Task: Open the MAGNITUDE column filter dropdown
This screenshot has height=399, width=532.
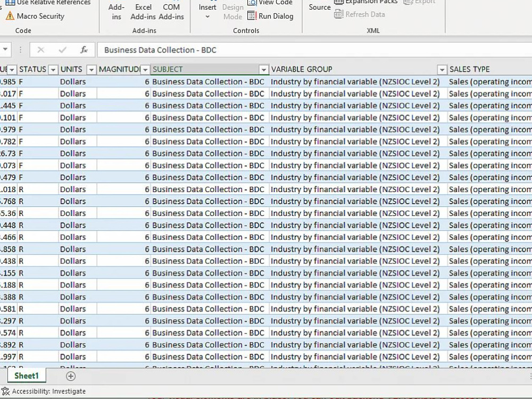Action: (145, 70)
